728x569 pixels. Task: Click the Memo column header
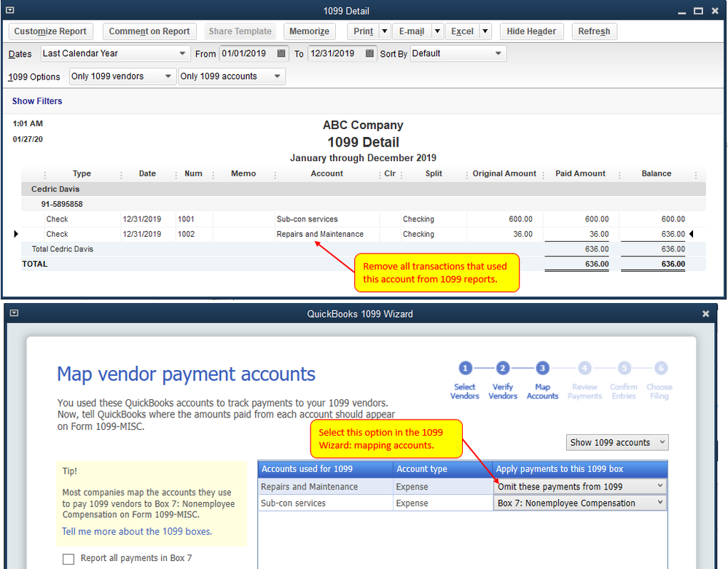pyautogui.click(x=243, y=173)
